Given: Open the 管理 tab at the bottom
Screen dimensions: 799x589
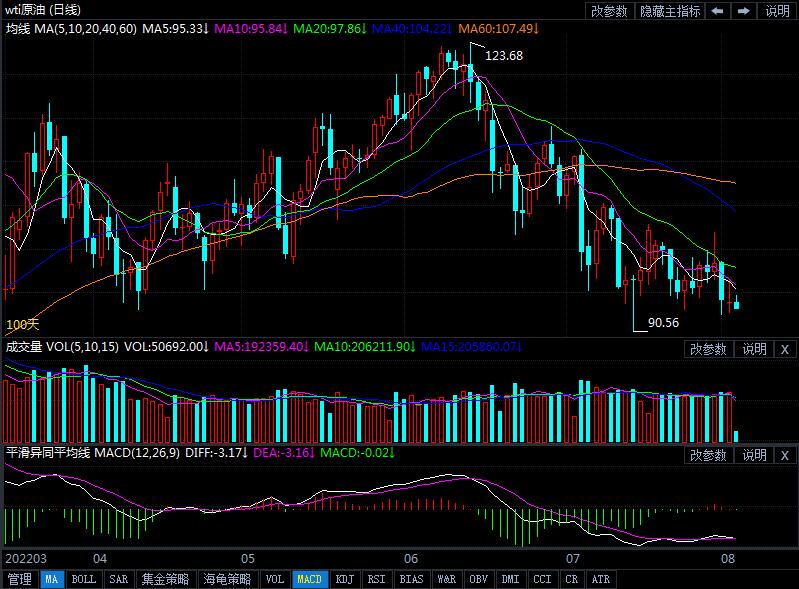Looking at the screenshot, I should coord(19,579).
